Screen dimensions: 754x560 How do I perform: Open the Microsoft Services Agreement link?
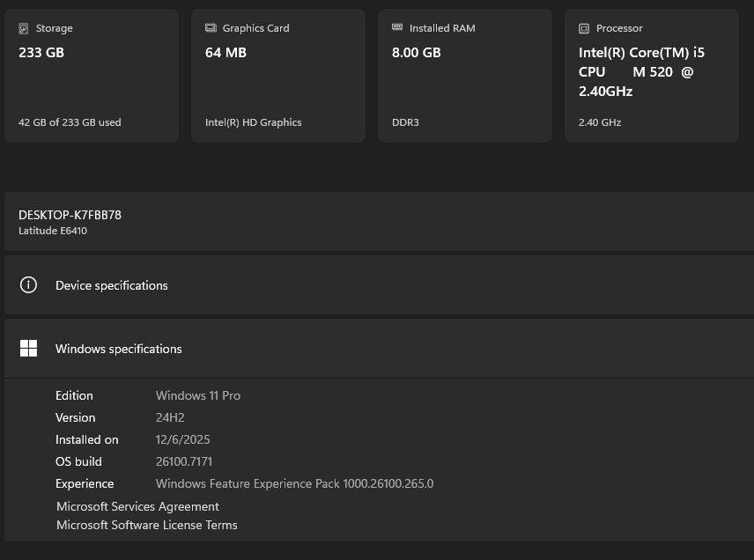click(137, 506)
